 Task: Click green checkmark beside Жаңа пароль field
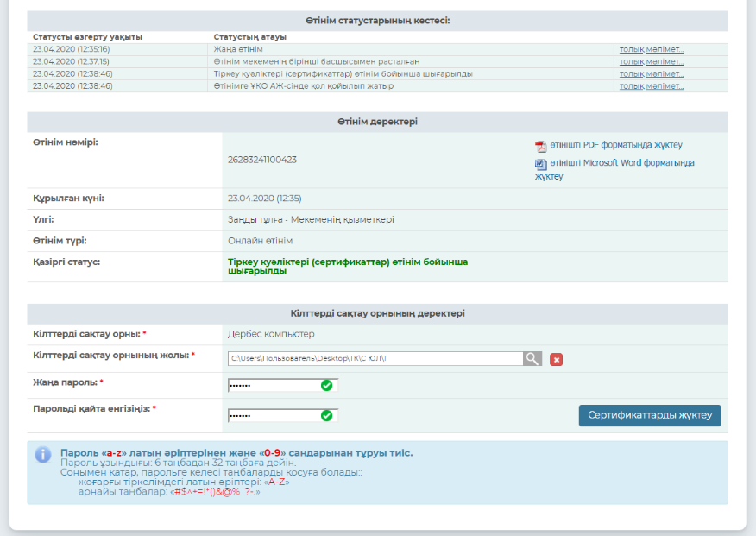326,385
